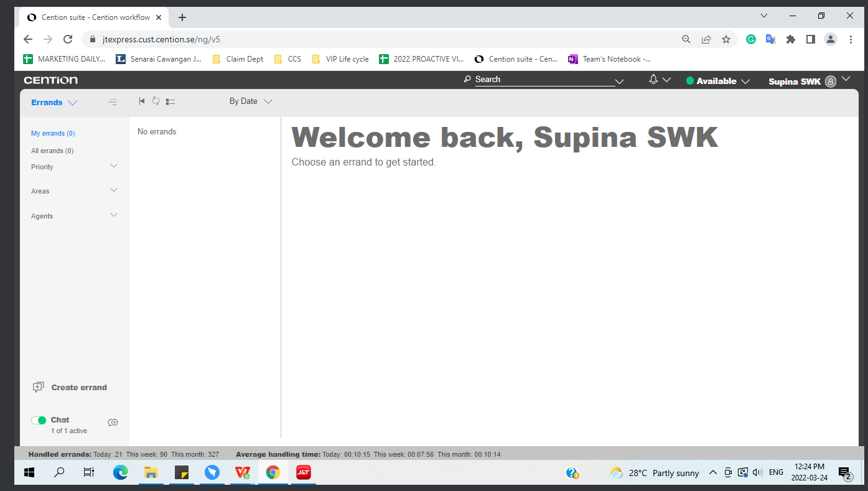Select My errands (0)
868x491 pixels.
pos(53,133)
